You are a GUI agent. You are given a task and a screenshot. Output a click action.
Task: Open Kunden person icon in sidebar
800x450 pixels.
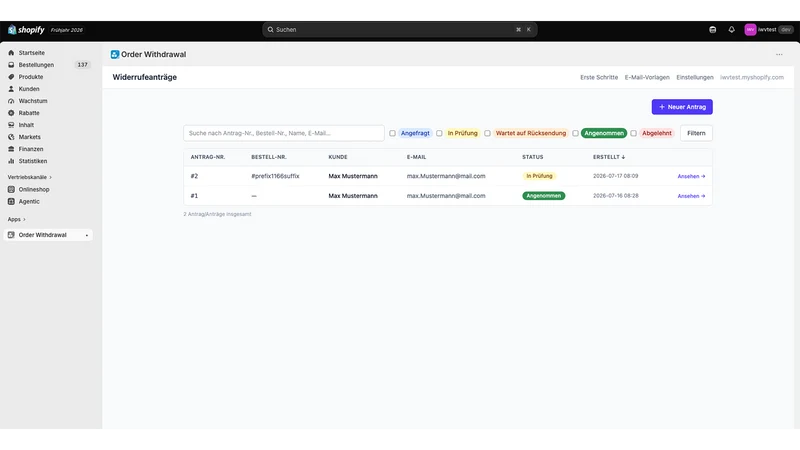coord(11,89)
